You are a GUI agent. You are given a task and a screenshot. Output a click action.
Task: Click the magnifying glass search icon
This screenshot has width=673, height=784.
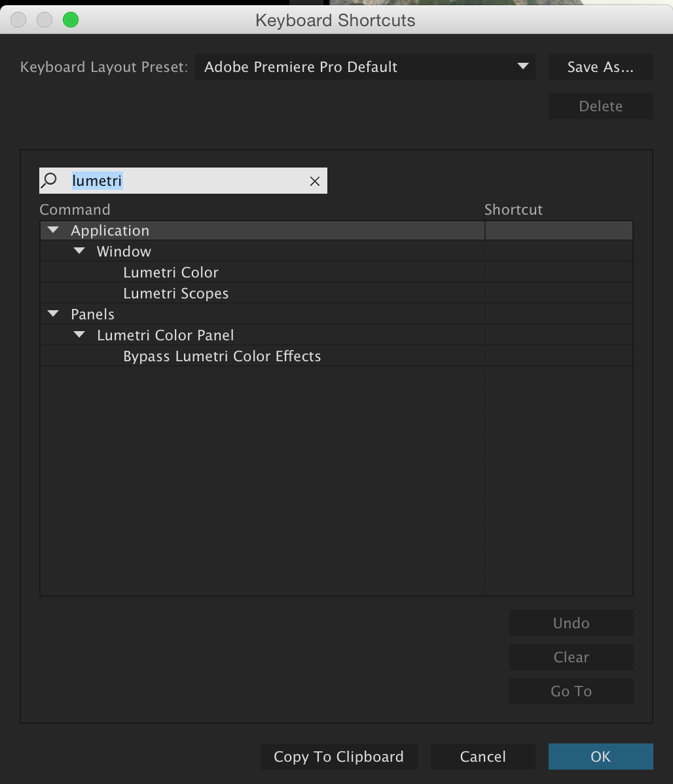(49, 180)
